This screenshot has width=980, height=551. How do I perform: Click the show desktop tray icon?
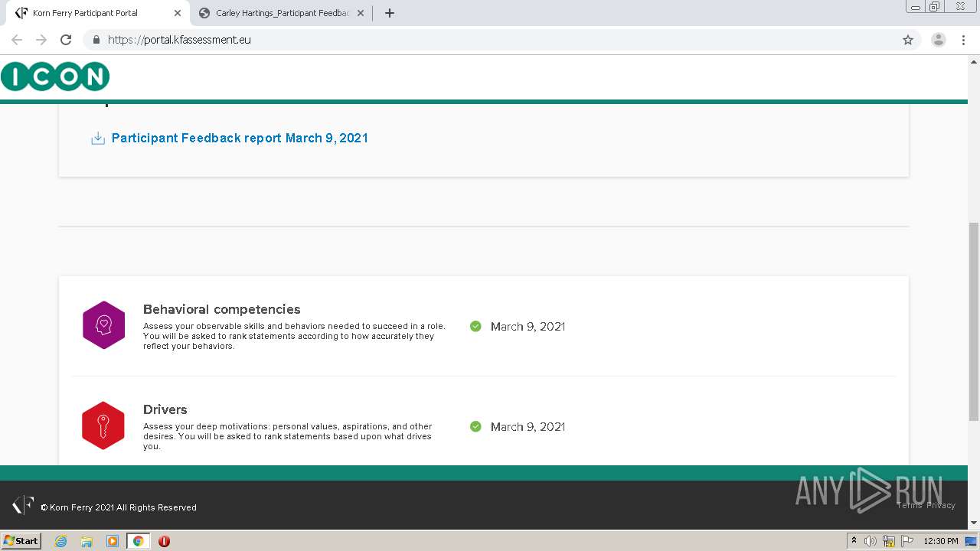coord(971,541)
